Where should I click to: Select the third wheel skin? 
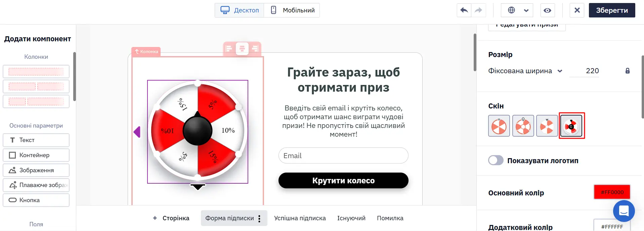547,126
